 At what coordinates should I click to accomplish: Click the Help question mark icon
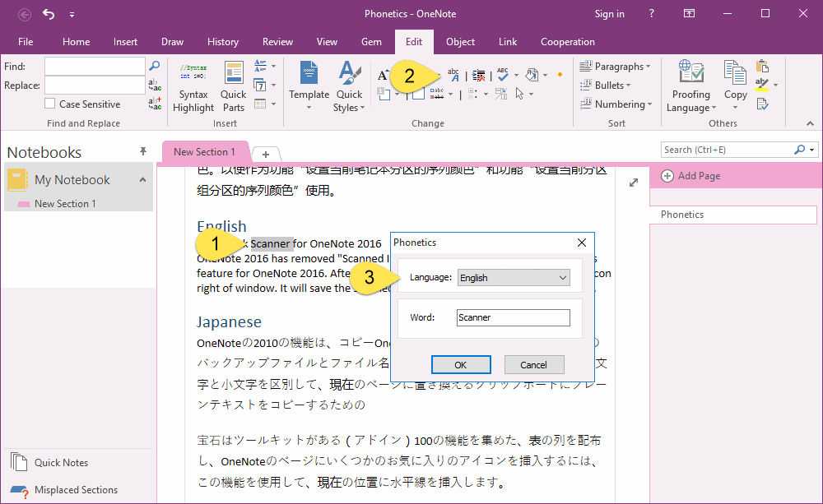[x=651, y=14]
